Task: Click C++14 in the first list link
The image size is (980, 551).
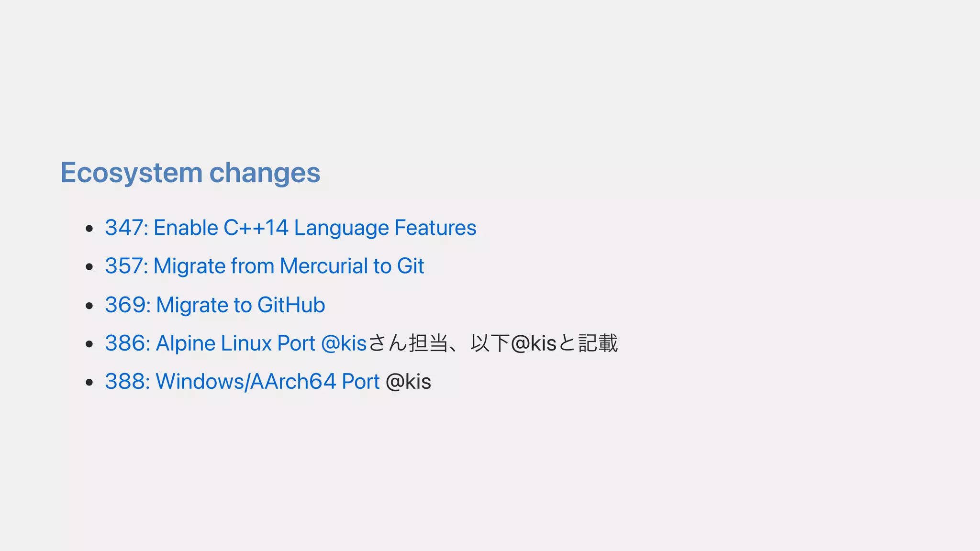Action: pyautogui.click(x=256, y=228)
